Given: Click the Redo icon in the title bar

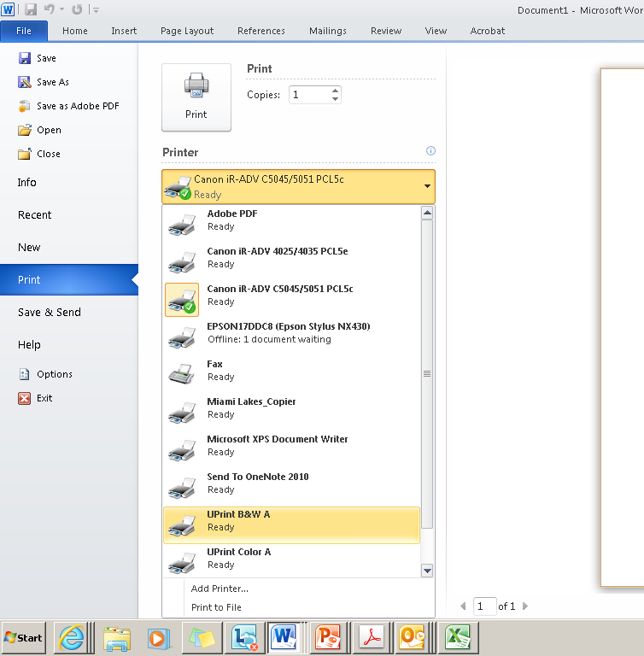Looking at the screenshot, I should (77, 9).
